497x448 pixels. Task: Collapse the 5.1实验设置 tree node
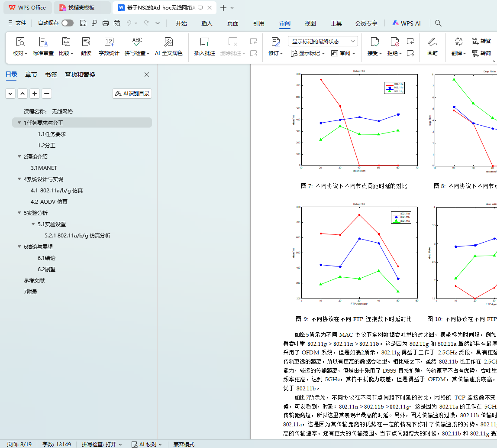(x=33, y=224)
